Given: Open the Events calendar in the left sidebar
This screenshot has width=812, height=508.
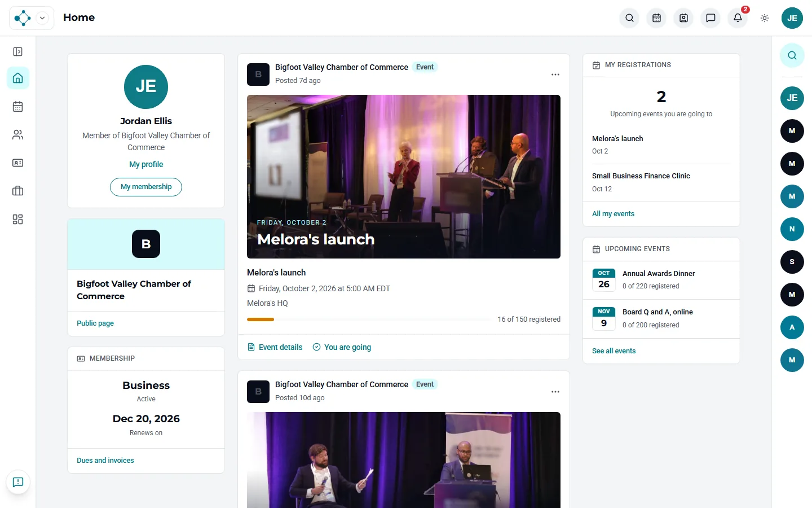Looking at the screenshot, I should click(x=18, y=106).
